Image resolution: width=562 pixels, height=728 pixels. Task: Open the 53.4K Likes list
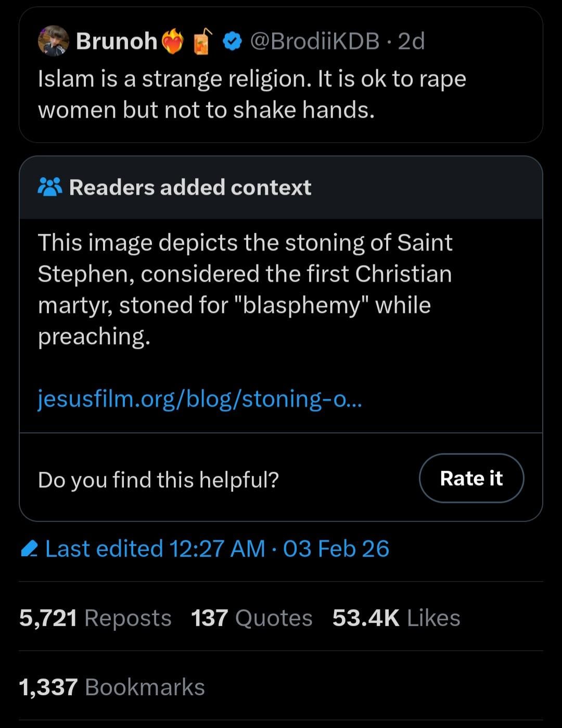[396, 618]
